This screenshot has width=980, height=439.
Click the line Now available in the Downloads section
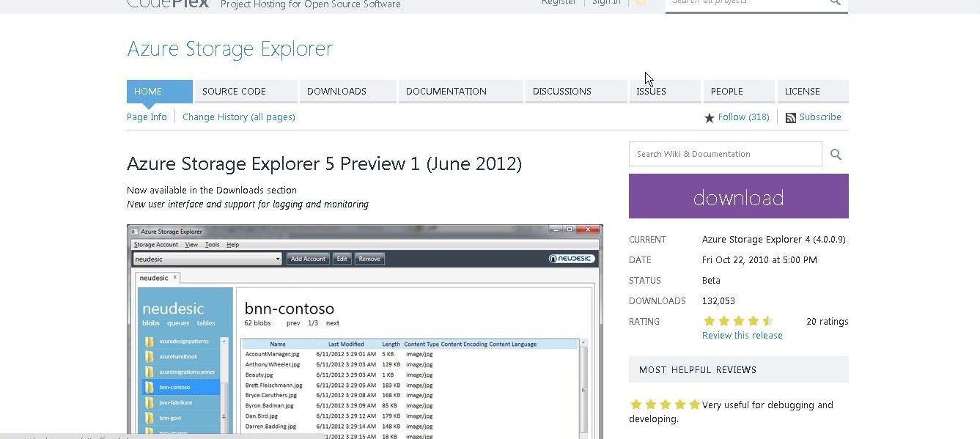(x=212, y=191)
